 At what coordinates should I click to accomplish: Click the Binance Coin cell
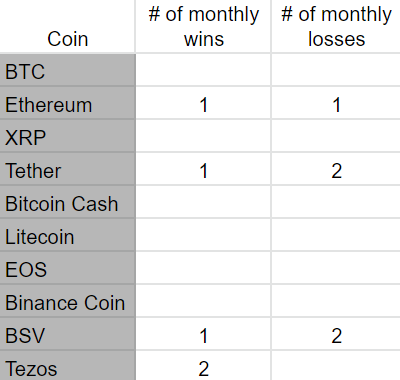(x=67, y=301)
